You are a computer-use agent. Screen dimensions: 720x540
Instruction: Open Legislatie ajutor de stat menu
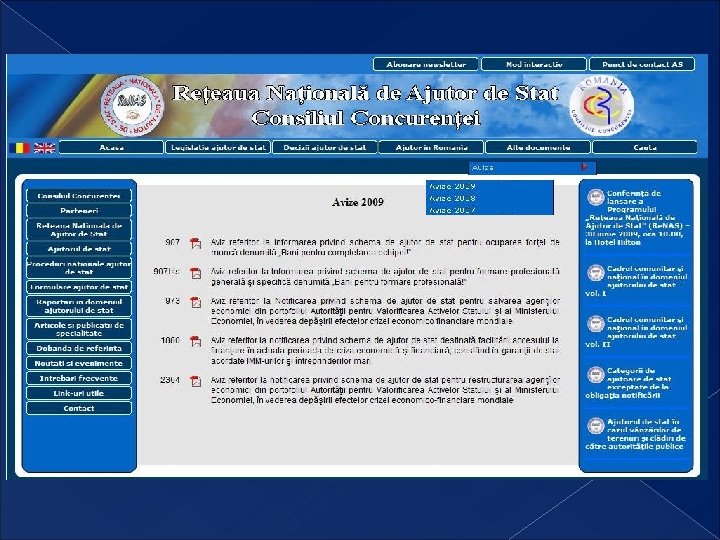[218, 147]
